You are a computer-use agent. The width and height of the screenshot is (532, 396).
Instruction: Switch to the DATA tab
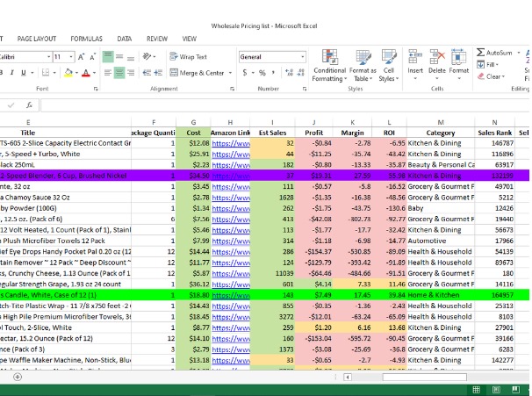click(x=125, y=39)
